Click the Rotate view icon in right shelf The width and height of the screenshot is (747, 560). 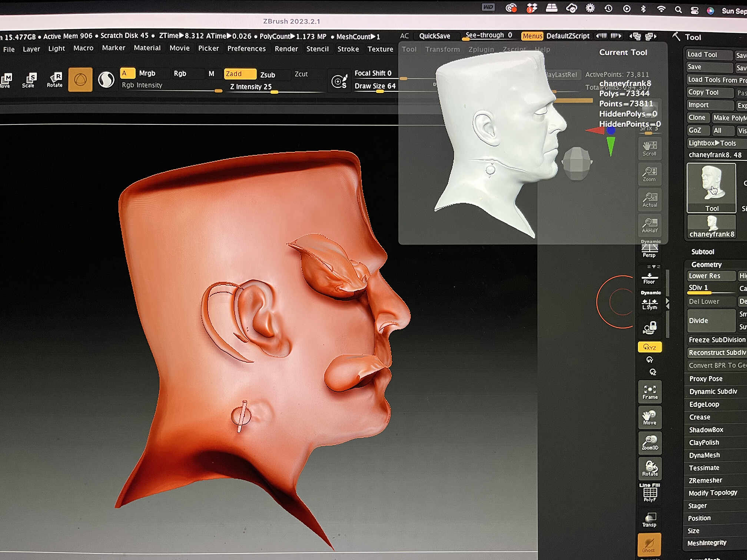click(x=650, y=469)
